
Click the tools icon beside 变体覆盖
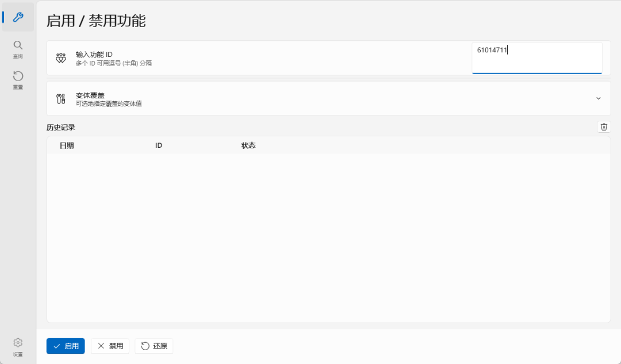(60, 99)
